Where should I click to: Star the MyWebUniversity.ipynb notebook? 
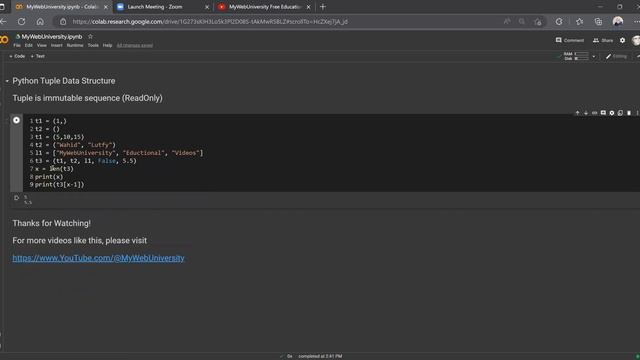pyautogui.click(x=90, y=36)
